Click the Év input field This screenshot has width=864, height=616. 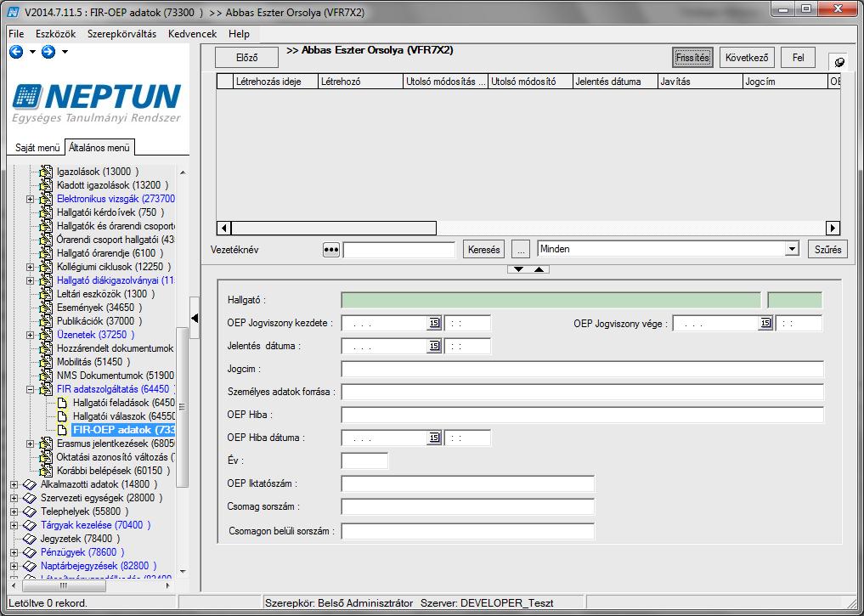[x=364, y=461]
